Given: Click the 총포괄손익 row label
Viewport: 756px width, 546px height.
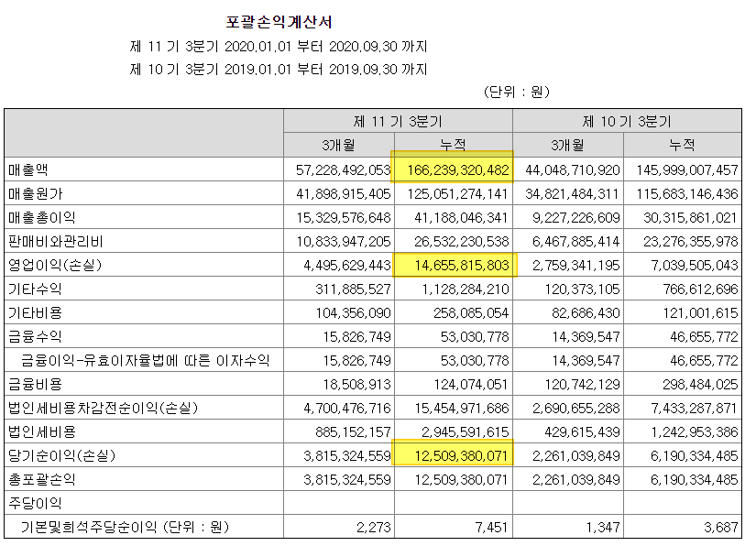Looking at the screenshot, I should click(x=41, y=479).
